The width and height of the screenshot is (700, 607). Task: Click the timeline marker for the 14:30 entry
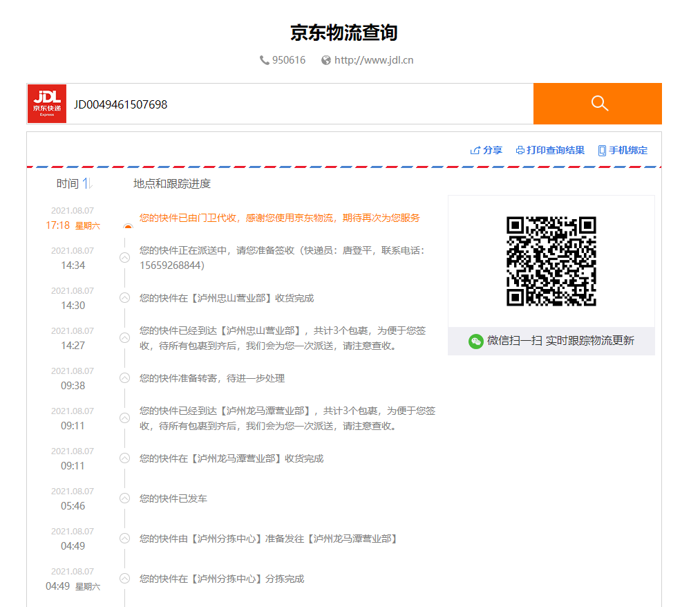pos(124,298)
